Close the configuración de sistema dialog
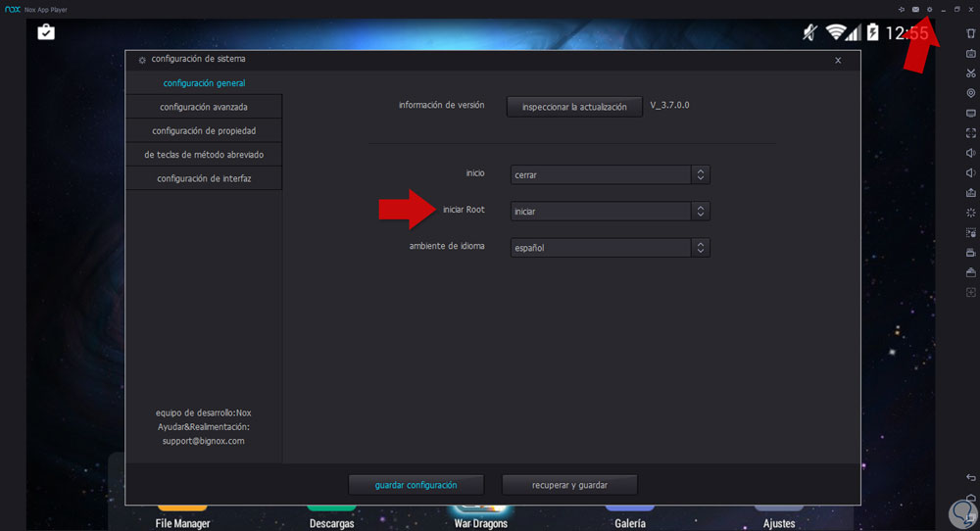Screen dimensions: 980x531 click(838, 61)
